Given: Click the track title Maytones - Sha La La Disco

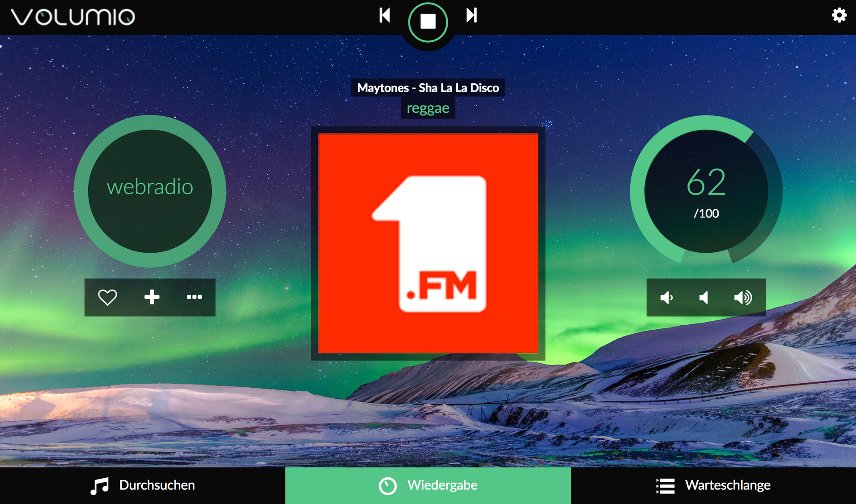Looking at the screenshot, I should (x=428, y=88).
